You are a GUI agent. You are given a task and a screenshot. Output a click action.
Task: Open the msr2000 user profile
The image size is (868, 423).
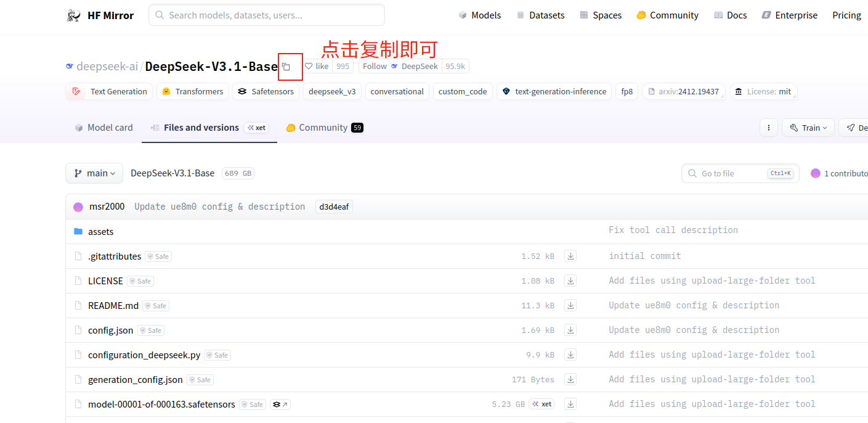pos(107,207)
